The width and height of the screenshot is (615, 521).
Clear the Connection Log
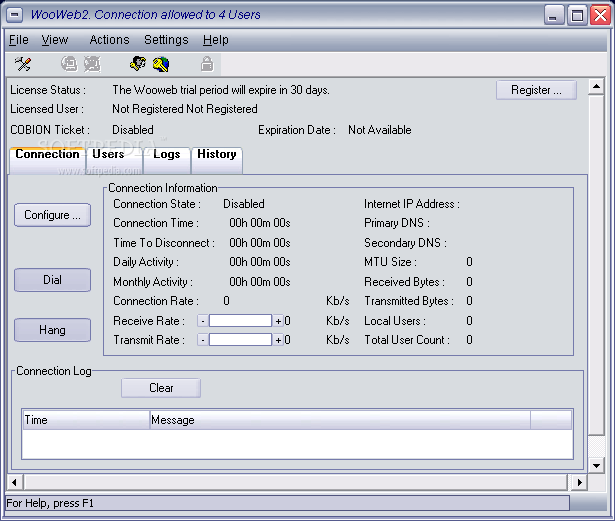[x=161, y=388]
